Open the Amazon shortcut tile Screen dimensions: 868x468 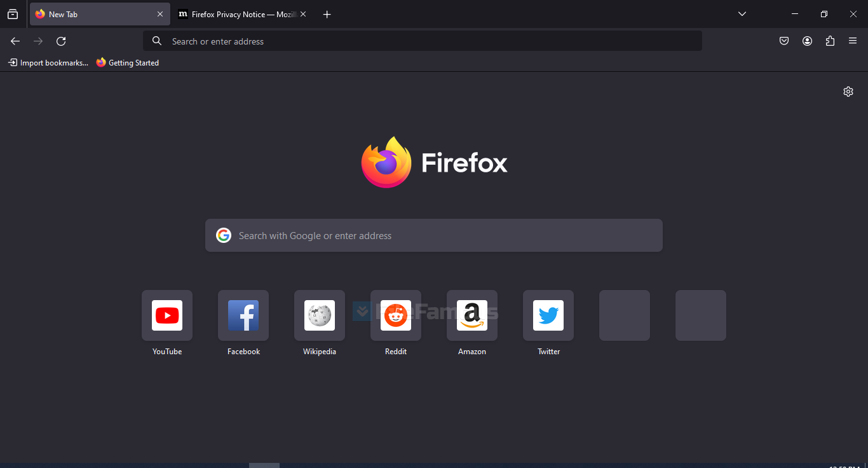click(472, 315)
